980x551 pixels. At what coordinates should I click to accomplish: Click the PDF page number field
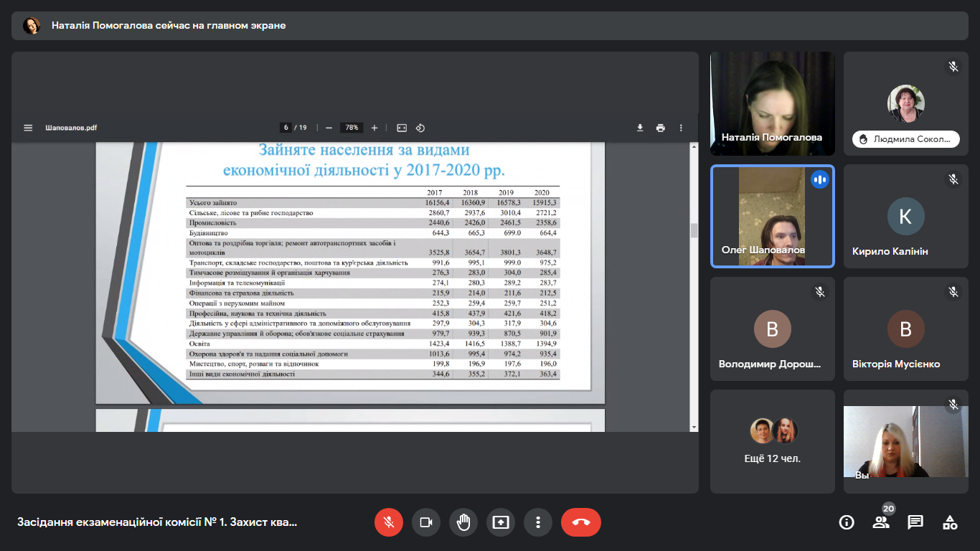coord(286,128)
